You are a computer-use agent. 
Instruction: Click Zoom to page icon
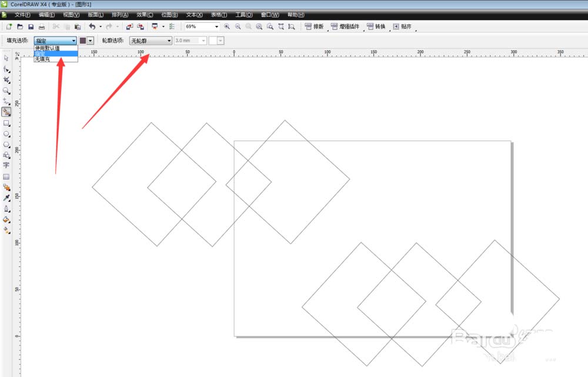(270, 26)
